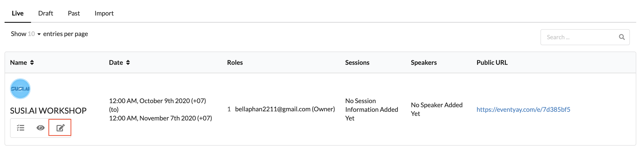Expand the entries per page dropdown
This screenshot has width=644, height=146.
[x=34, y=34]
